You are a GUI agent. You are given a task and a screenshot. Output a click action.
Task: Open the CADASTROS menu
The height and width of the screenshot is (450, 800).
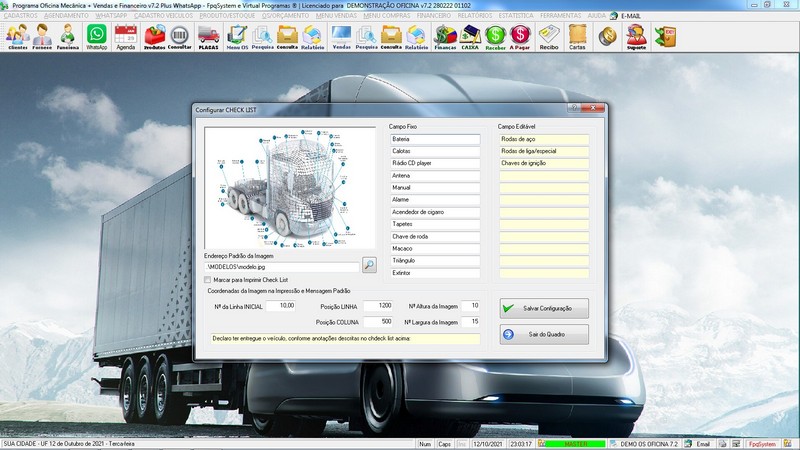tap(20, 16)
